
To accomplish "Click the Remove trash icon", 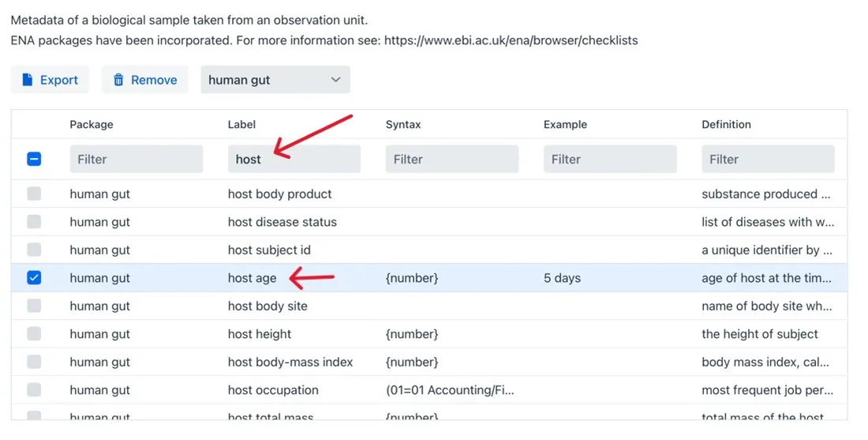I will (118, 80).
